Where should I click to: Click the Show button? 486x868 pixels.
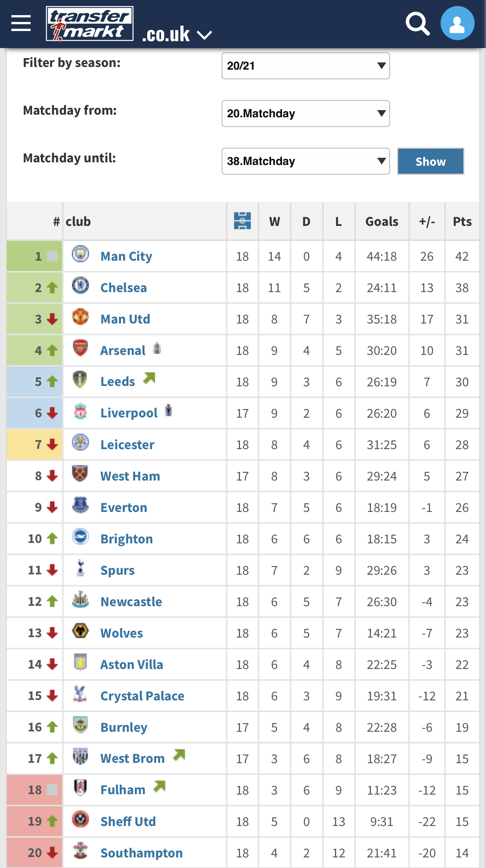[x=431, y=161]
